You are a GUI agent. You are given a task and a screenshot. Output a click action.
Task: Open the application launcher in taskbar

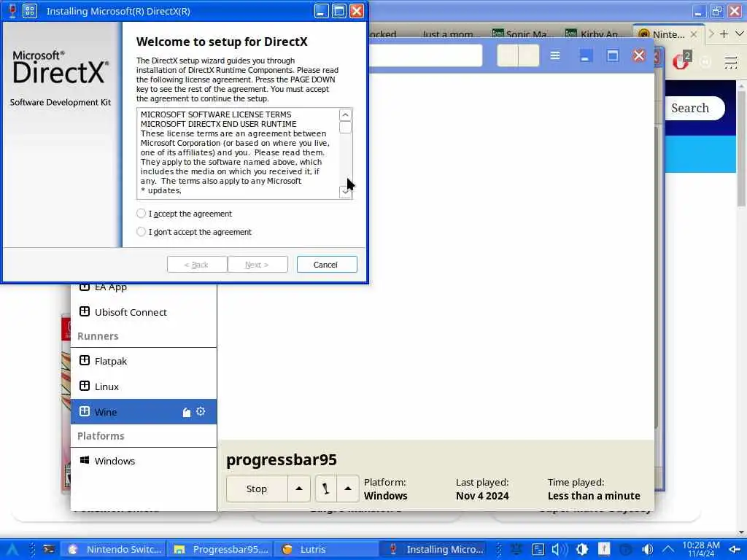(12, 550)
